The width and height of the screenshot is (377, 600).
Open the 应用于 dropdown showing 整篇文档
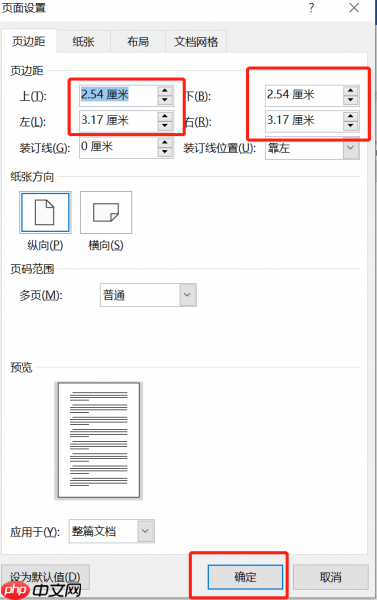[145, 531]
